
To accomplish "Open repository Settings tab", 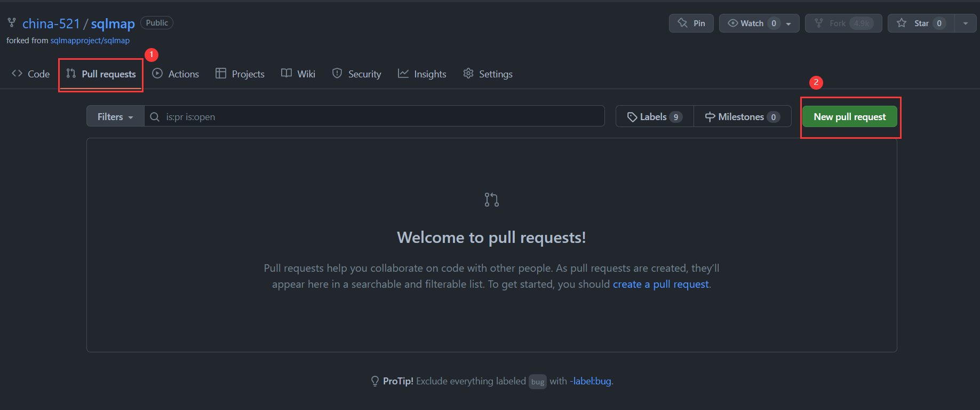I will tap(488, 74).
